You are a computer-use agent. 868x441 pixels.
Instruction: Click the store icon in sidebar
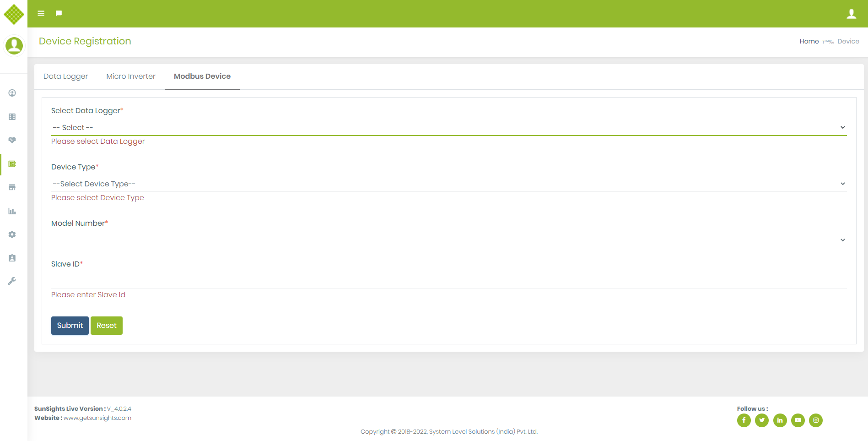pyautogui.click(x=12, y=187)
